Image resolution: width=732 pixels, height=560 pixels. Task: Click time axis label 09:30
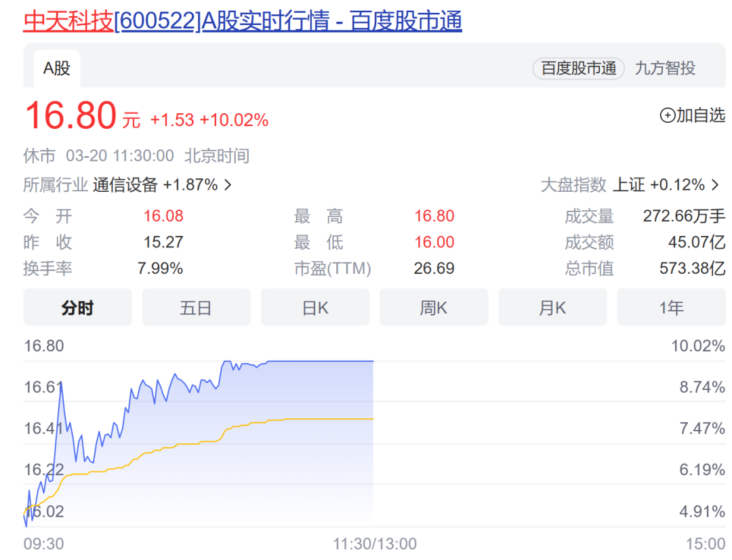(43, 544)
